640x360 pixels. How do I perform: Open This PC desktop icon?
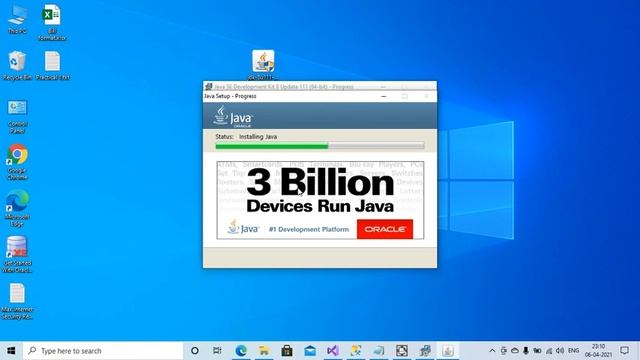pos(18,19)
